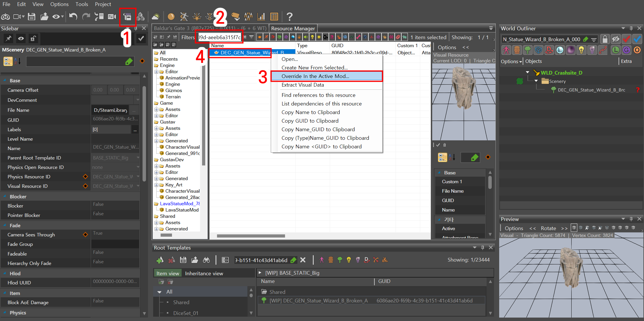Open the Tools menu

click(82, 4)
